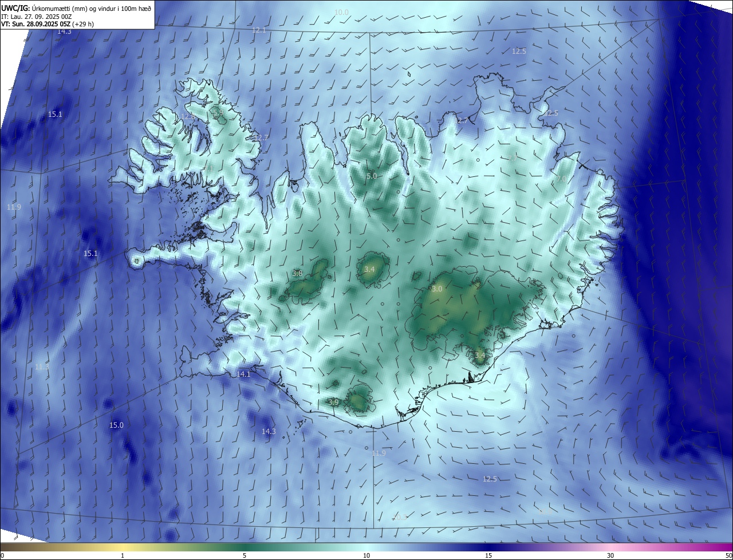Click the 'VT: Sun. 28.09.2025 05Z (+29 h)' line

point(48,25)
